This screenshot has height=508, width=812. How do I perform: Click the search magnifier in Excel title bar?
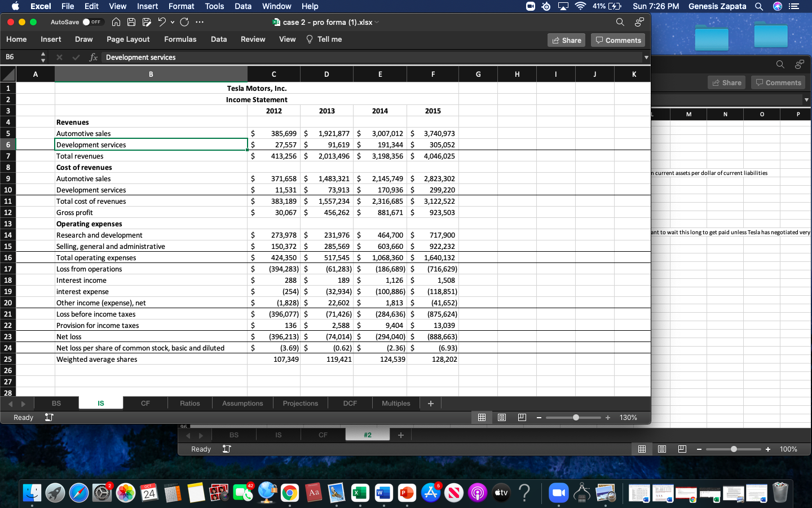[x=620, y=22]
